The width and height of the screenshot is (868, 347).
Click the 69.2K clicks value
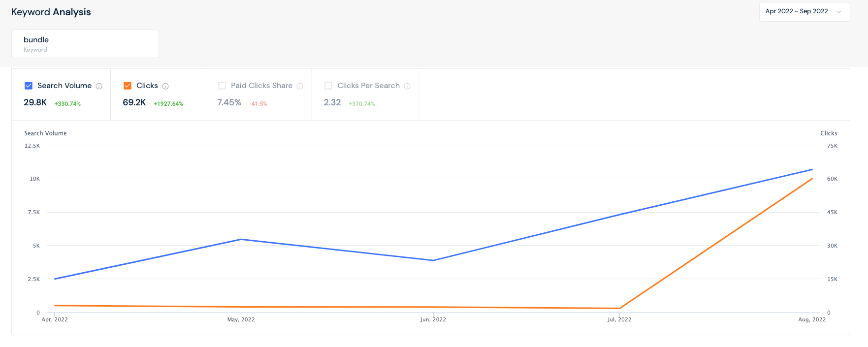[134, 102]
